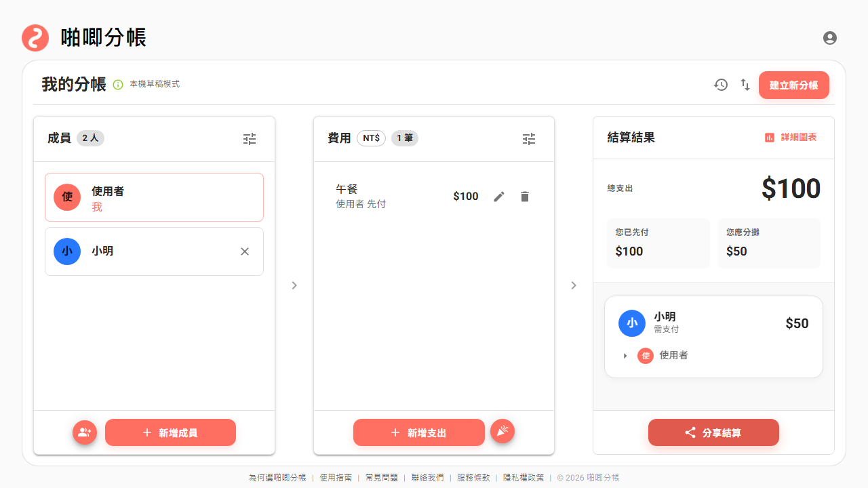Click chevron between expenses and results panels
The width and height of the screenshot is (868, 488).
pos(574,285)
